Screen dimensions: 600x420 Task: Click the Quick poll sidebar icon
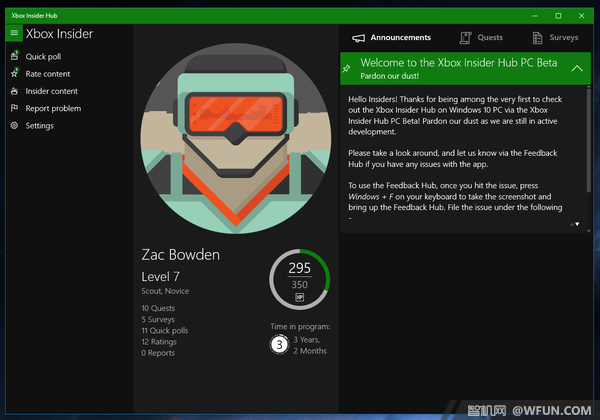[x=15, y=56]
